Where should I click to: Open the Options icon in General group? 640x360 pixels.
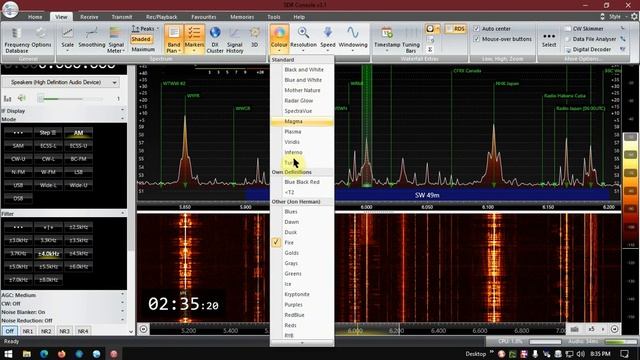[x=41, y=38]
